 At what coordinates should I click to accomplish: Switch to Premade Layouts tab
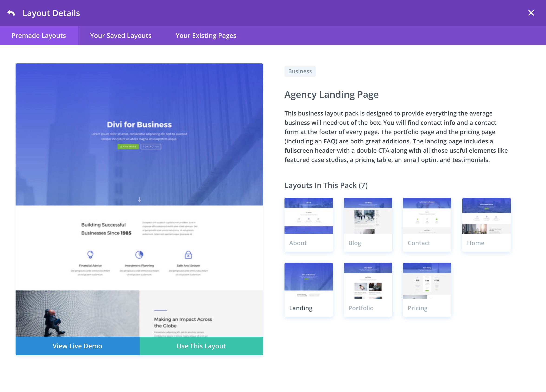39,35
